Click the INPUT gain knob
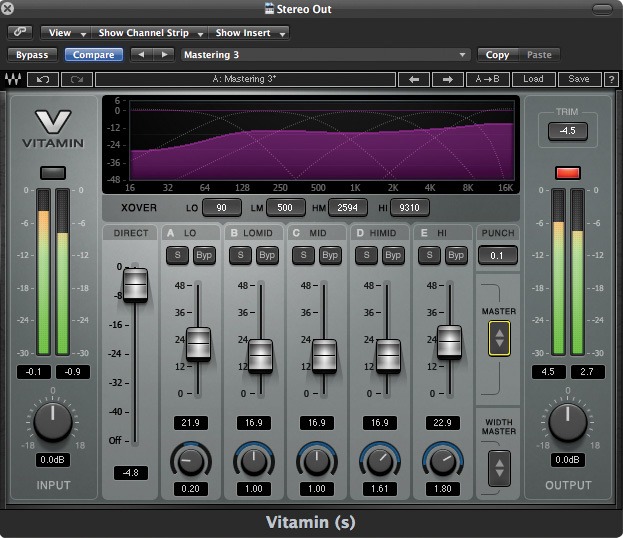This screenshot has height=538, width=623. (x=53, y=422)
